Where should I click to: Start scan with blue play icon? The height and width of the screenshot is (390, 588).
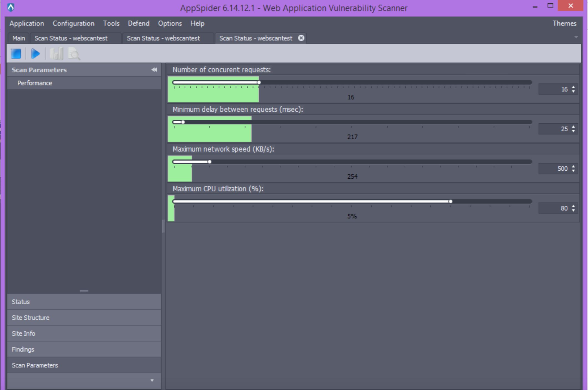point(35,53)
